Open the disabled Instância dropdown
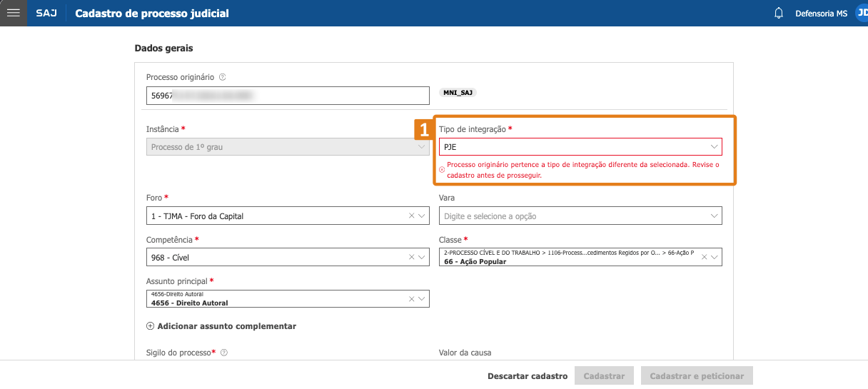This screenshot has height=389, width=868. tap(288, 147)
